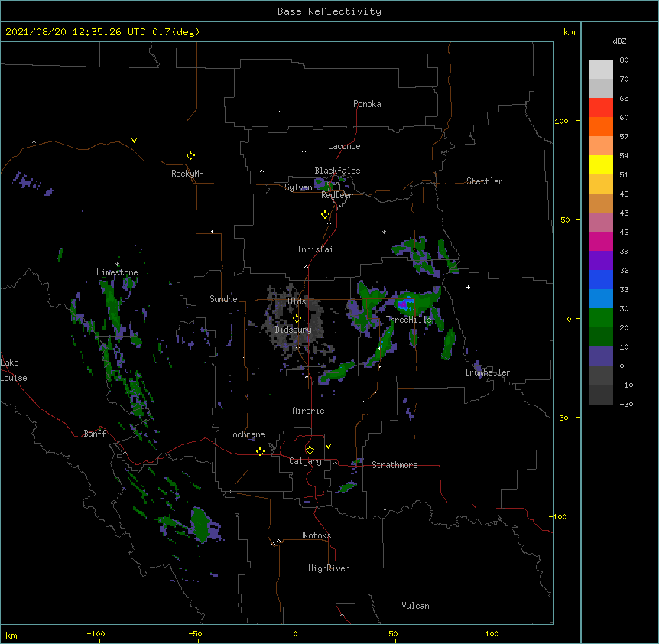
Task: Select the Limestone label
Action: pos(117,272)
